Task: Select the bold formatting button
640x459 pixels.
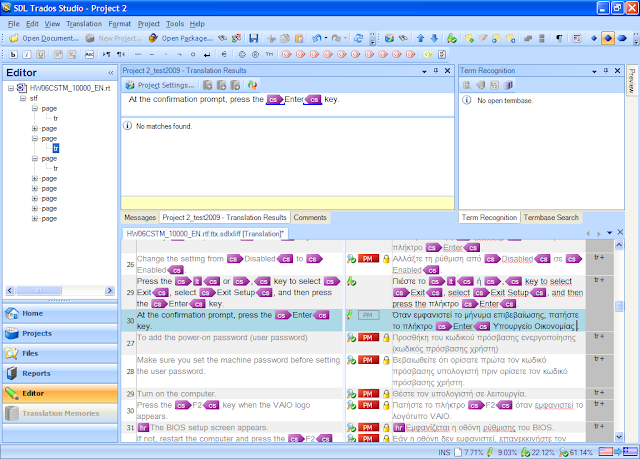Action: [13, 54]
